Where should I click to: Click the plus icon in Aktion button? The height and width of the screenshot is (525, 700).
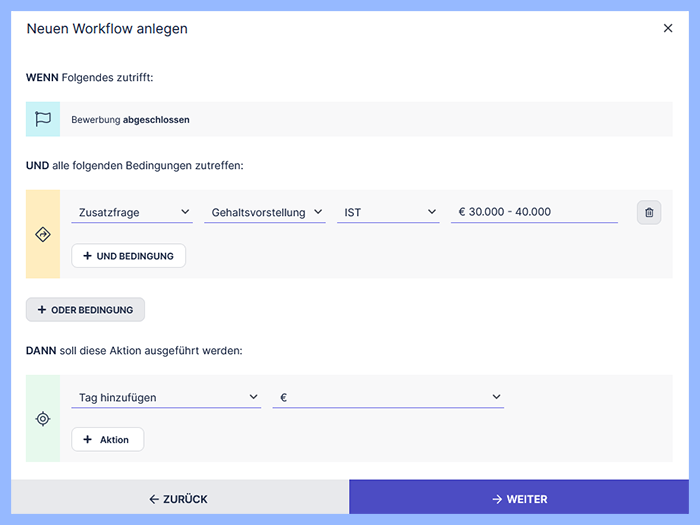point(88,439)
